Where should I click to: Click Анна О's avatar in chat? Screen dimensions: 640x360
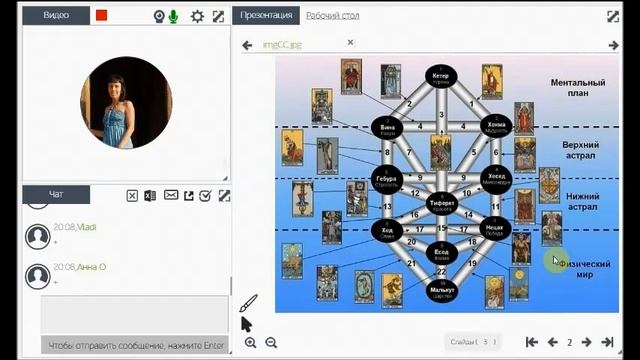click(x=38, y=276)
